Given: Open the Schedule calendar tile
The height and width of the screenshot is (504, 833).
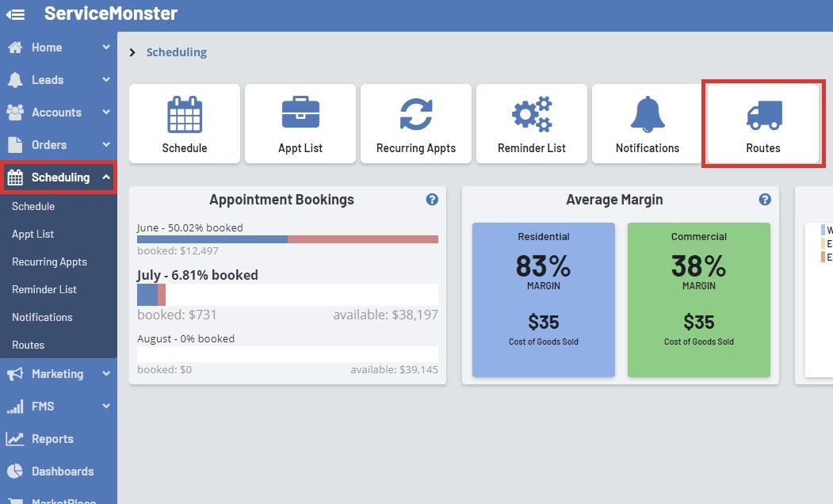Looking at the screenshot, I should coord(185,124).
